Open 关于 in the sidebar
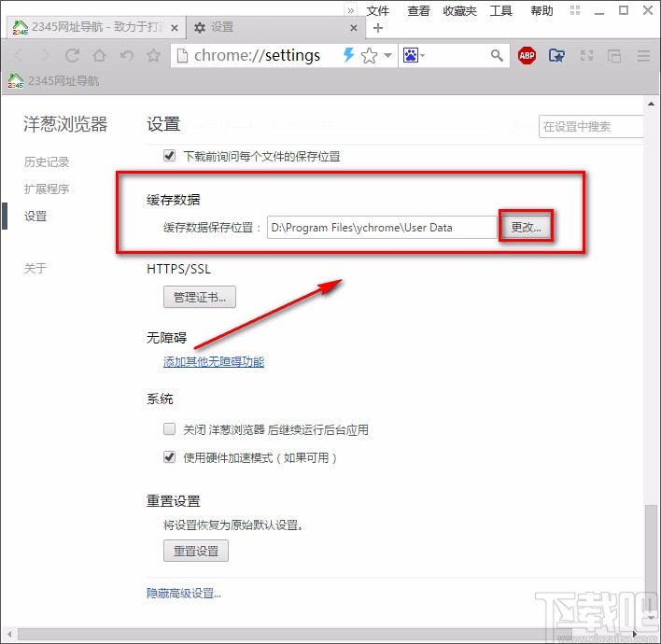Image resolution: width=661 pixels, height=644 pixels. [x=35, y=268]
